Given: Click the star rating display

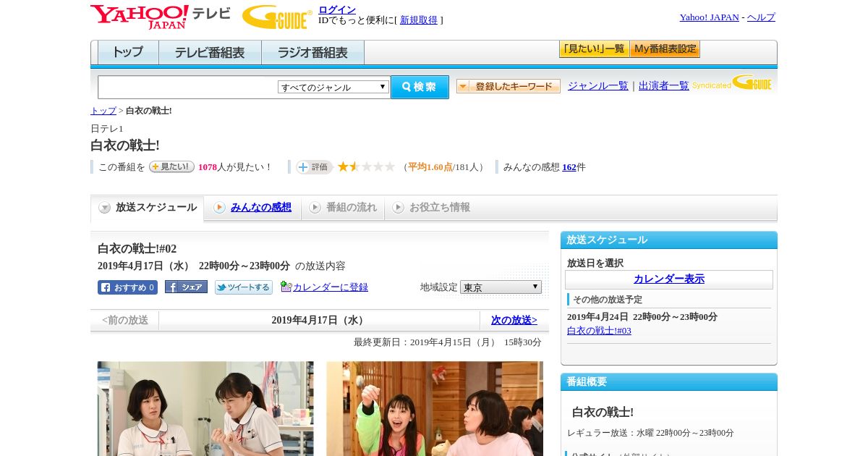Looking at the screenshot, I should [366, 166].
